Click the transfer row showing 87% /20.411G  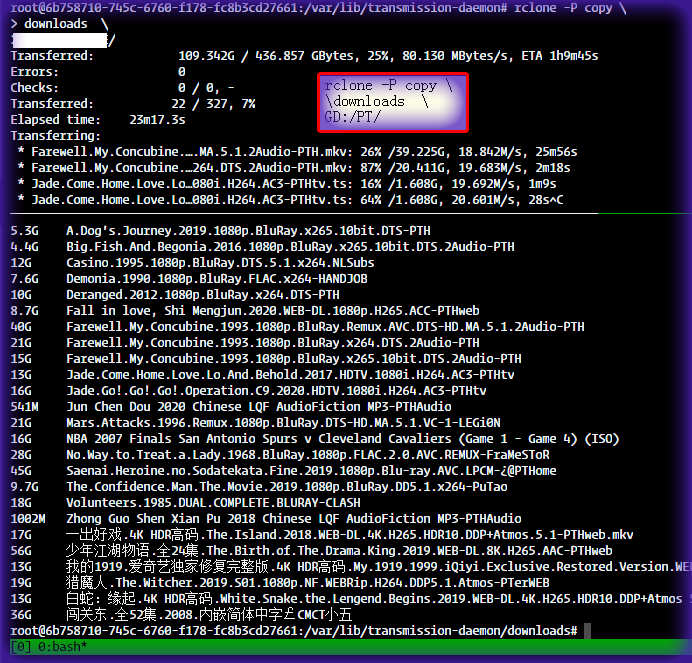point(293,168)
